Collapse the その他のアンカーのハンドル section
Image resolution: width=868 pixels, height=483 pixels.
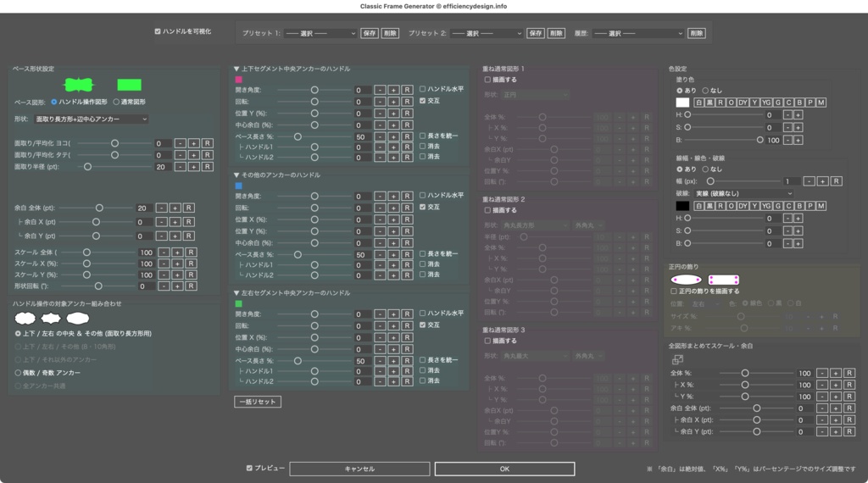[x=236, y=175]
